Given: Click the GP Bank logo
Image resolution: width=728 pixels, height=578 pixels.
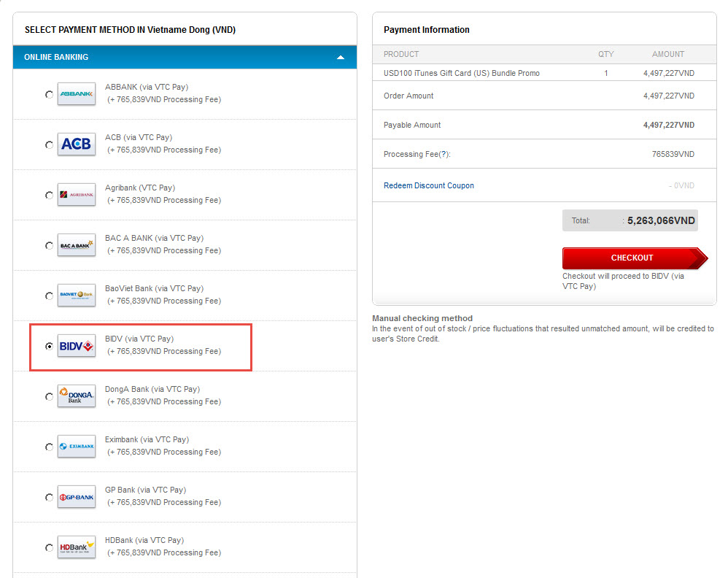Looking at the screenshot, I should point(77,497).
